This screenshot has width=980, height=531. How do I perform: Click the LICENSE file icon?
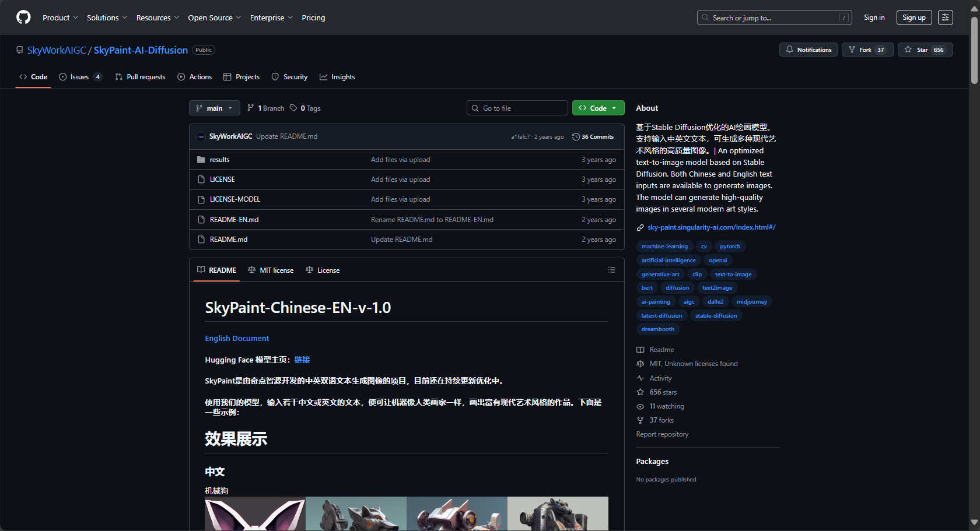click(201, 180)
